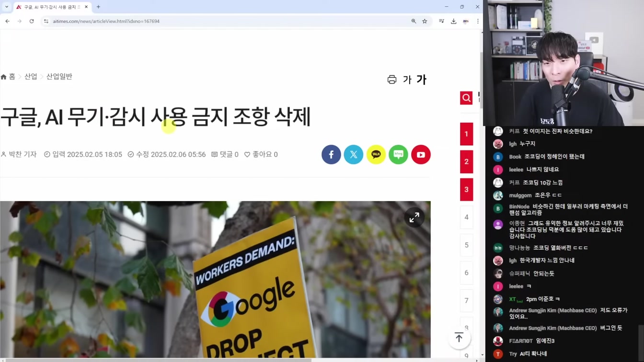Like the article with 좋아요 0

coord(261,154)
